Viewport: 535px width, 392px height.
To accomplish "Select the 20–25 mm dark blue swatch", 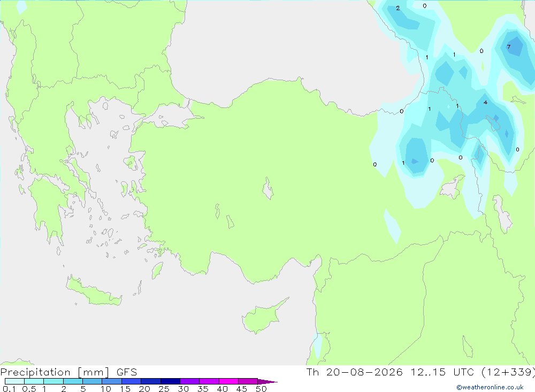I will pyautogui.click(x=150, y=381).
